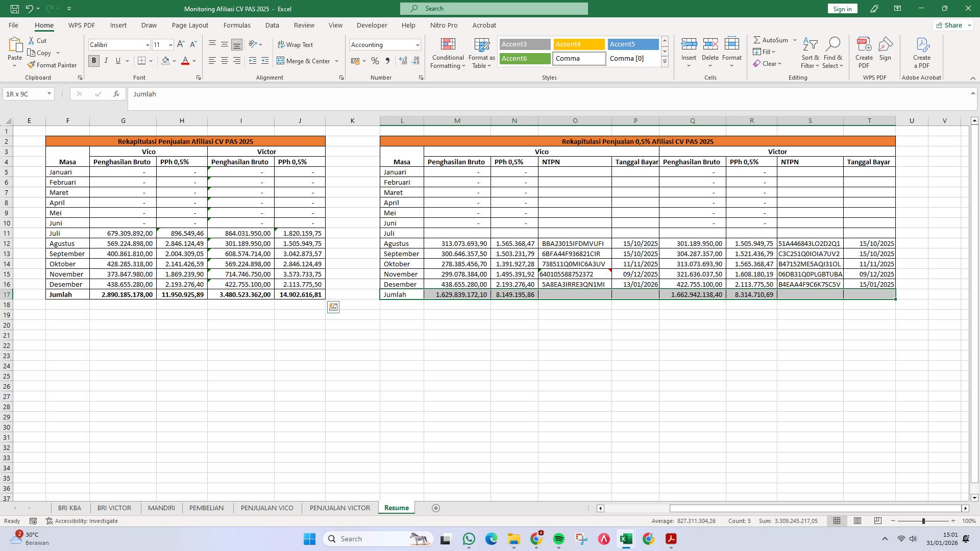Click the Increase Decimal icon

pyautogui.click(x=403, y=61)
